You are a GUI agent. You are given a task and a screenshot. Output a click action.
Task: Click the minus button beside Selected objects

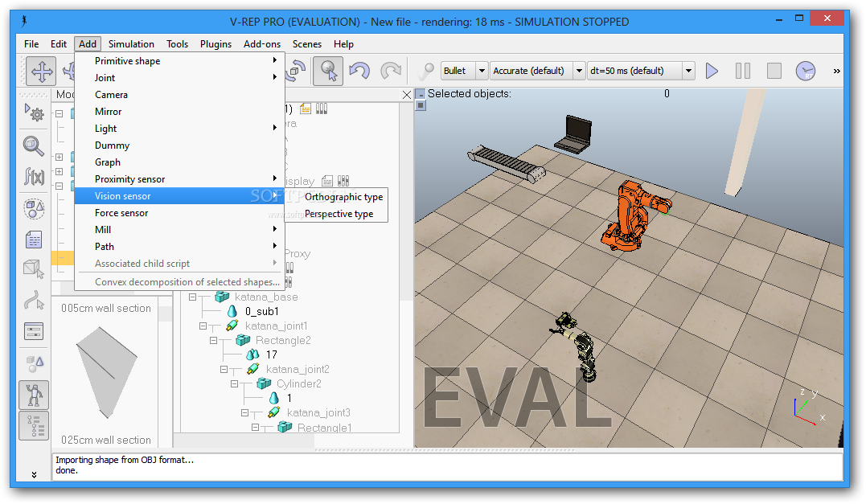[x=421, y=94]
